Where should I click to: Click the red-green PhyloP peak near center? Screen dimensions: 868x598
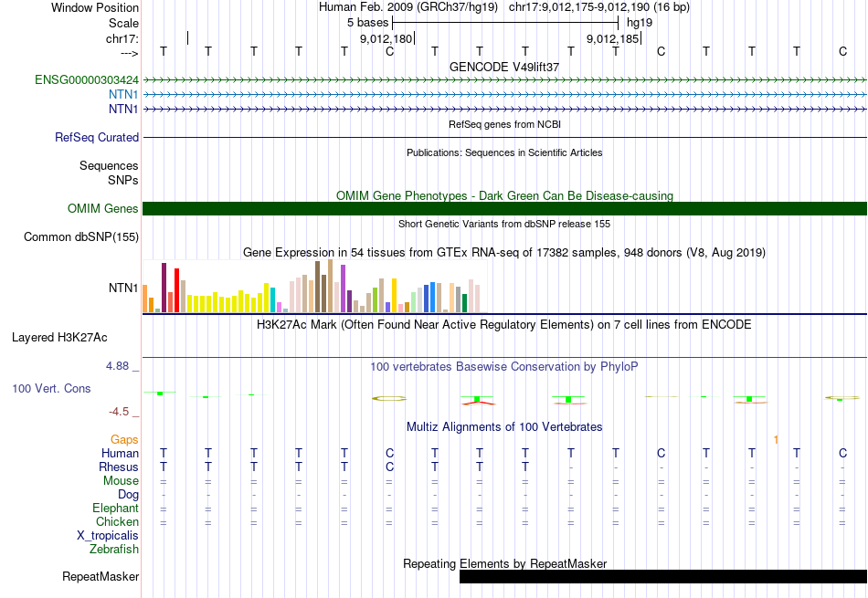(x=478, y=400)
